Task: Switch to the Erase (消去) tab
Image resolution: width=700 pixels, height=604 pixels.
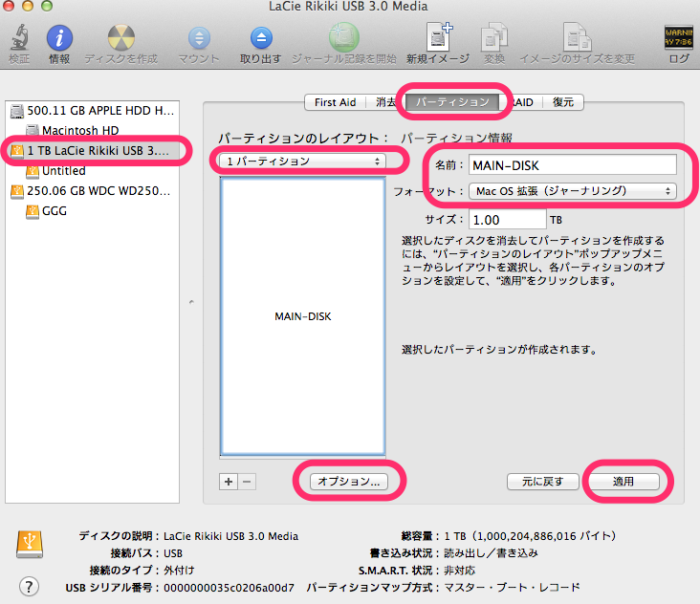Action: [385, 102]
